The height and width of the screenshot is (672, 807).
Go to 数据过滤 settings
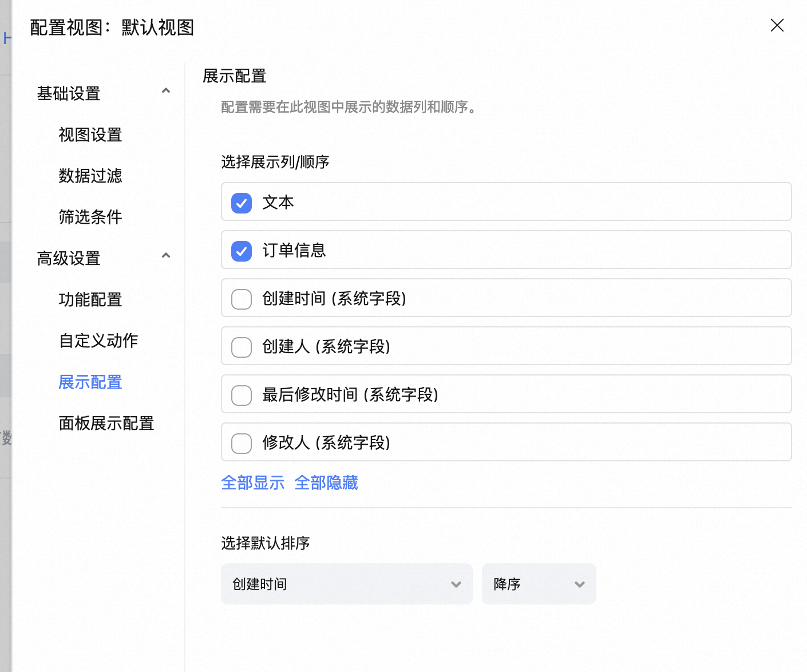(x=90, y=176)
